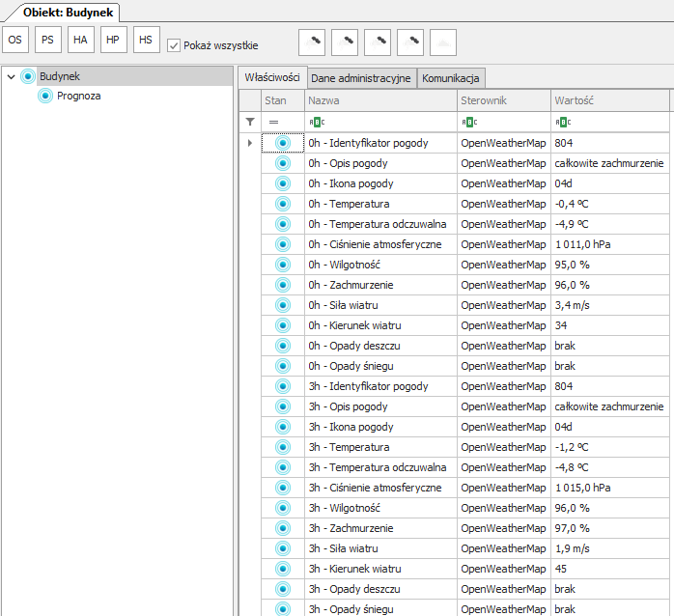Click status icon of 0h - Zachmurzenie

283,285
